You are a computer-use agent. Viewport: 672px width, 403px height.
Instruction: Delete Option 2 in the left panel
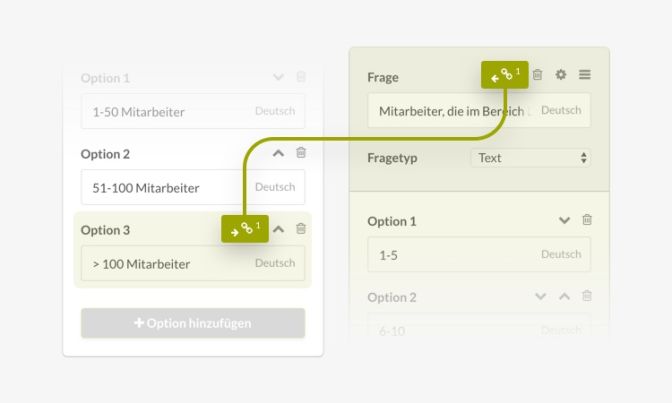coord(301,153)
